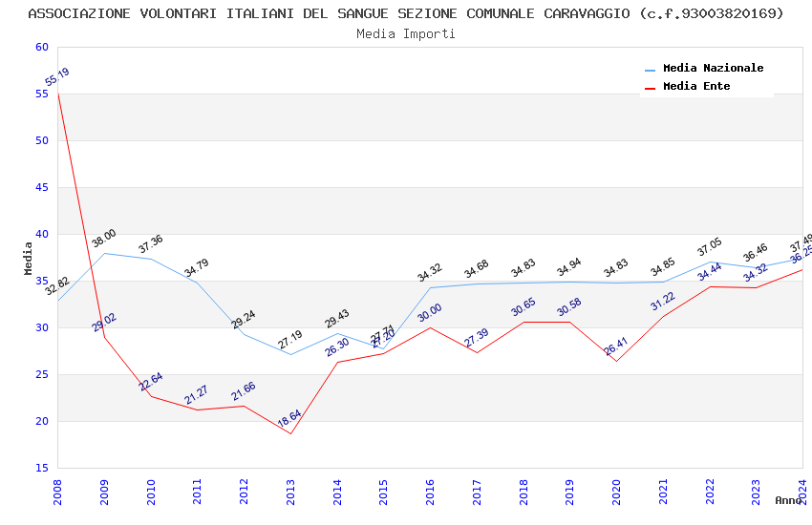812x525 pixels.
Task: Click the Media Nazionale legend label
Action: (713, 68)
